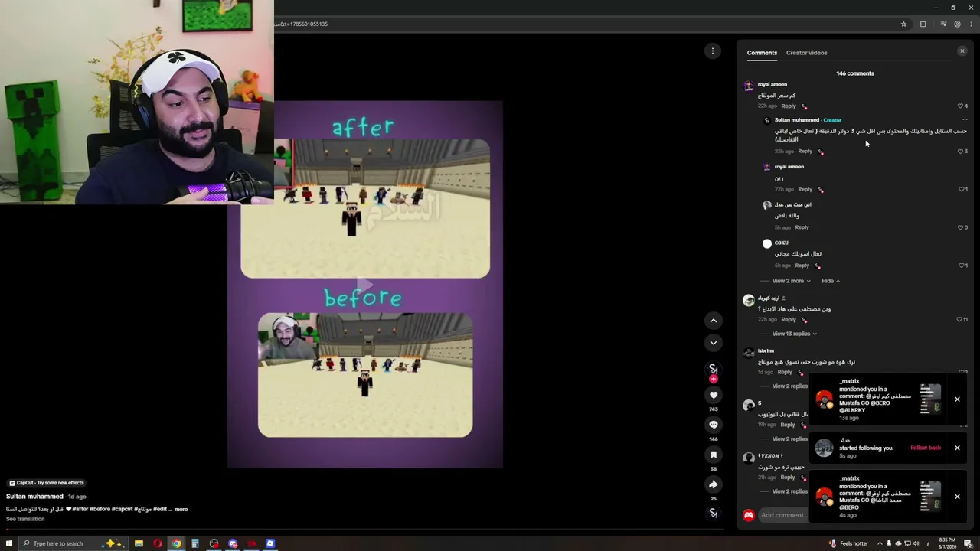
Task: Dismiss the _matrix 13s ago notification
Action: (957, 399)
